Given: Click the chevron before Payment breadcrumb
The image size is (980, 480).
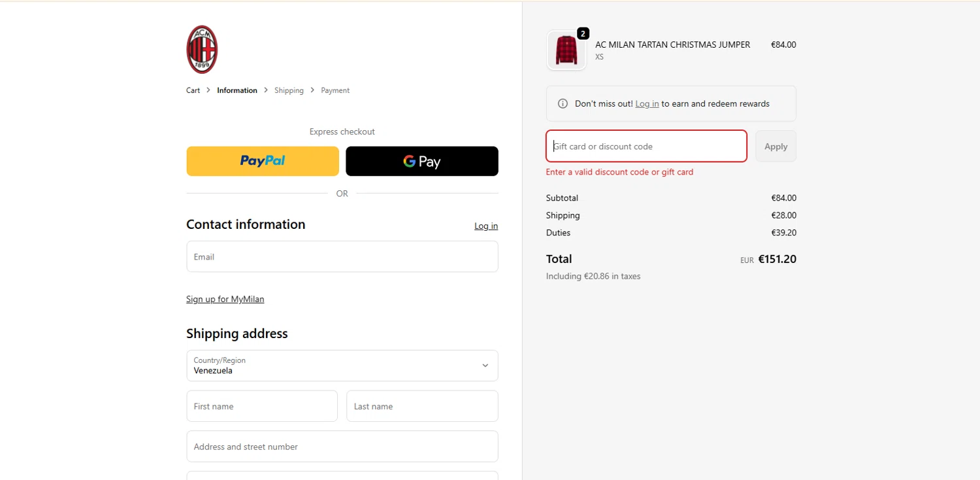Looking at the screenshot, I should [312, 90].
